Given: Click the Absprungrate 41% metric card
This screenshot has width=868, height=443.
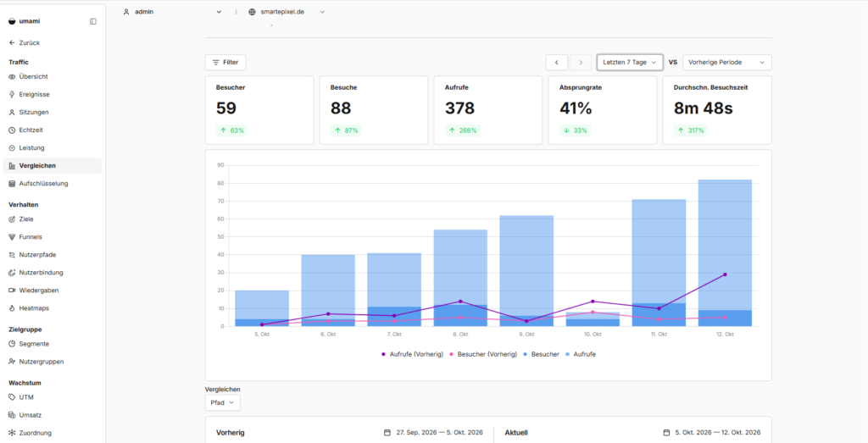Looking at the screenshot, I should 603,110.
